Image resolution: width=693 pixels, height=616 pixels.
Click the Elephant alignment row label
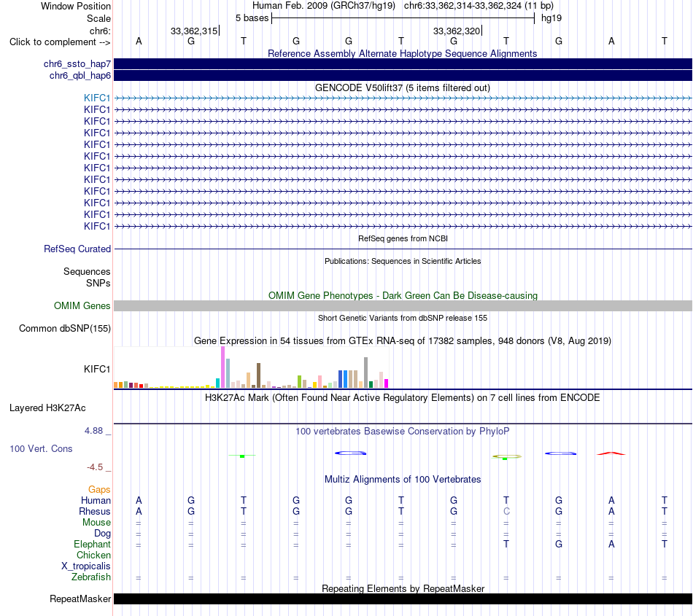pos(92,544)
